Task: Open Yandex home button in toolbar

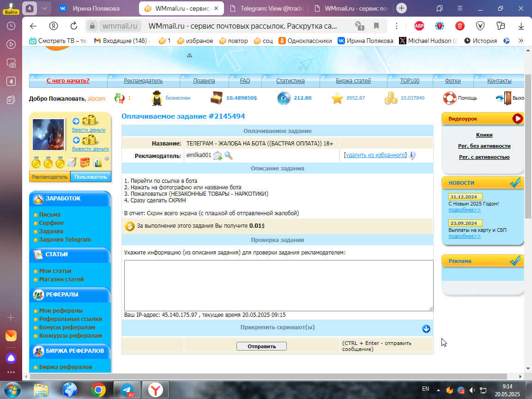Action: coord(53,26)
